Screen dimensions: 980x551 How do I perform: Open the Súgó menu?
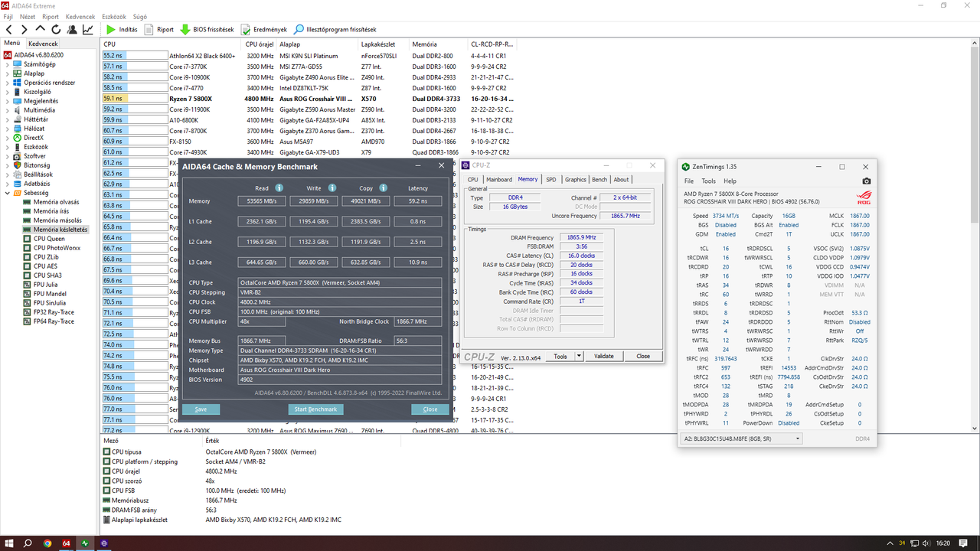click(x=140, y=16)
